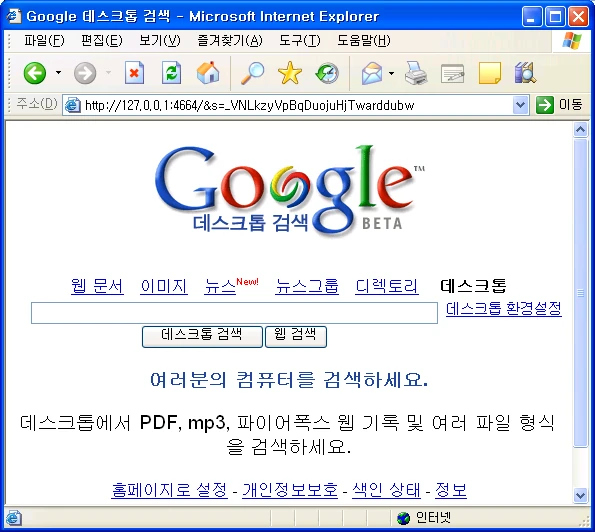This screenshot has height=532, width=595.
Task: Open the 즐겨찾기(A) menu
Action: coord(230,40)
